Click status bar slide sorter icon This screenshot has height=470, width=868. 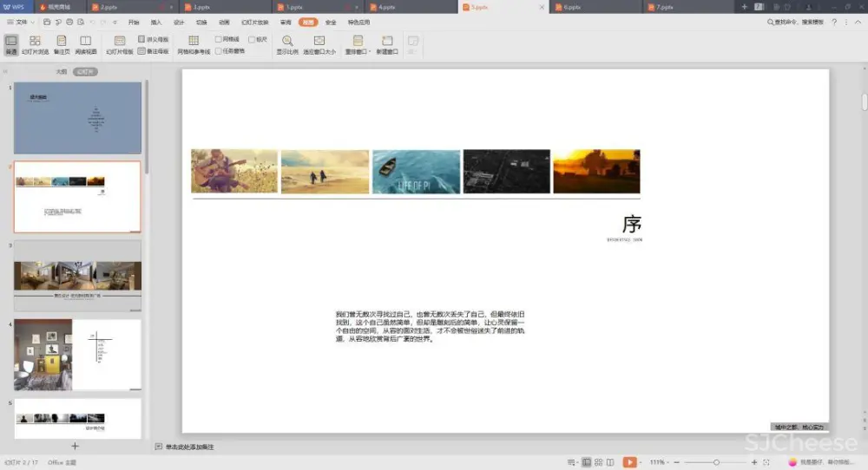click(598, 462)
